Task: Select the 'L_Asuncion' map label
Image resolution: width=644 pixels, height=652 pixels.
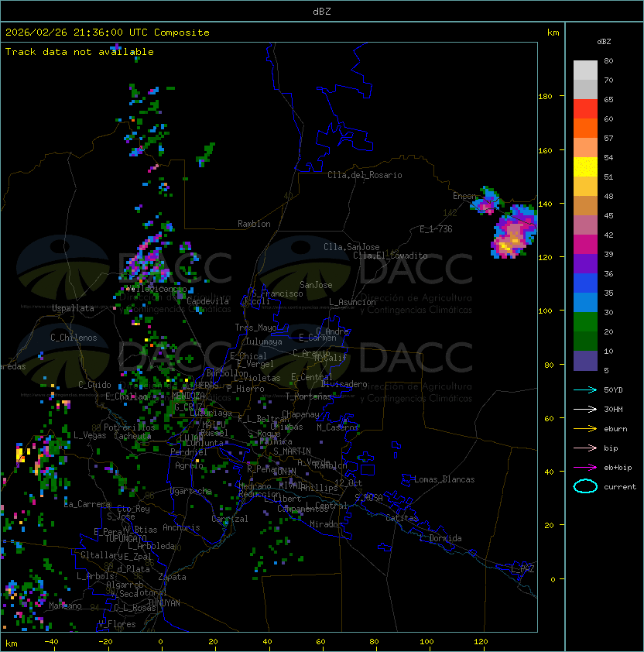Action: [x=352, y=302]
